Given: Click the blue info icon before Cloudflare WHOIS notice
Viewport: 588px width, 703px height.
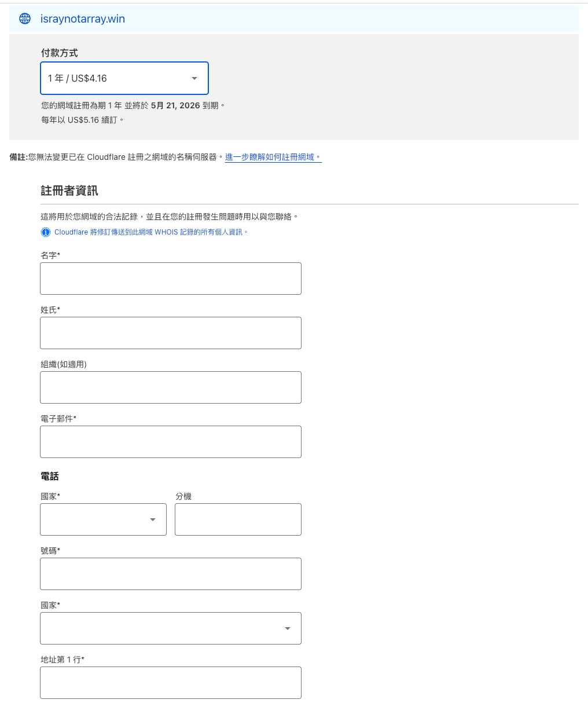Looking at the screenshot, I should point(46,232).
